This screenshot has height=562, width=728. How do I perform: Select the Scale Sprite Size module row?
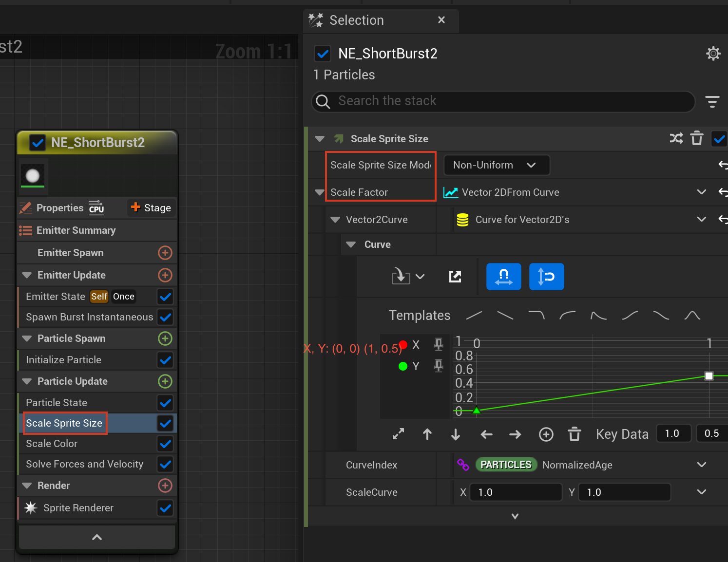click(x=97, y=423)
